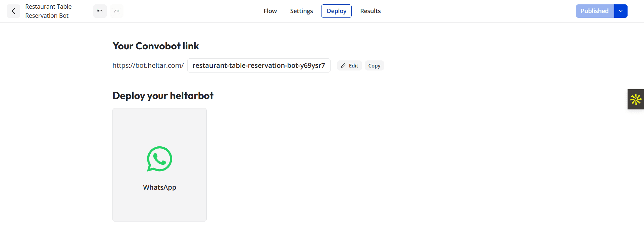Click the https://bot.heltar.com/ URL prefix
The height and width of the screenshot is (240, 644).
[x=148, y=65]
